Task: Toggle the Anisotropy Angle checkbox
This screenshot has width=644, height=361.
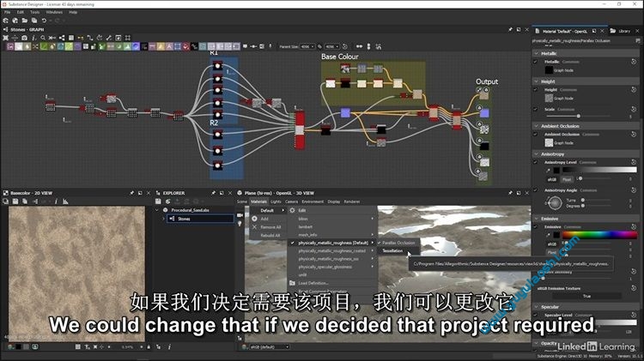Action: (x=535, y=190)
